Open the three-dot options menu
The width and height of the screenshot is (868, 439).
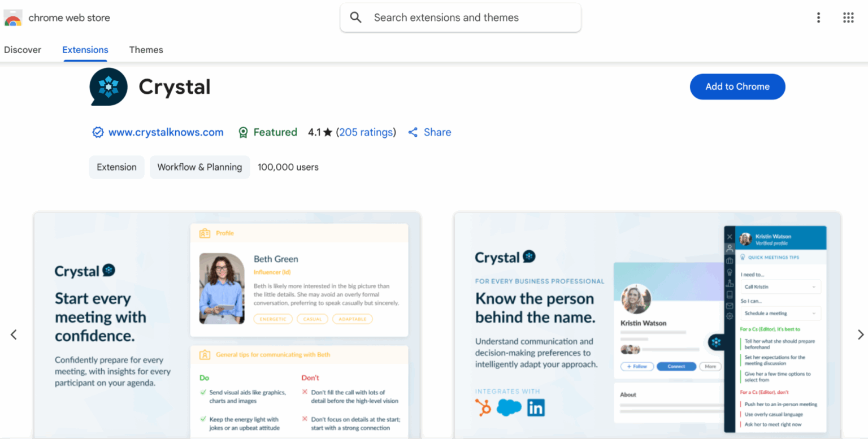click(x=818, y=18)
